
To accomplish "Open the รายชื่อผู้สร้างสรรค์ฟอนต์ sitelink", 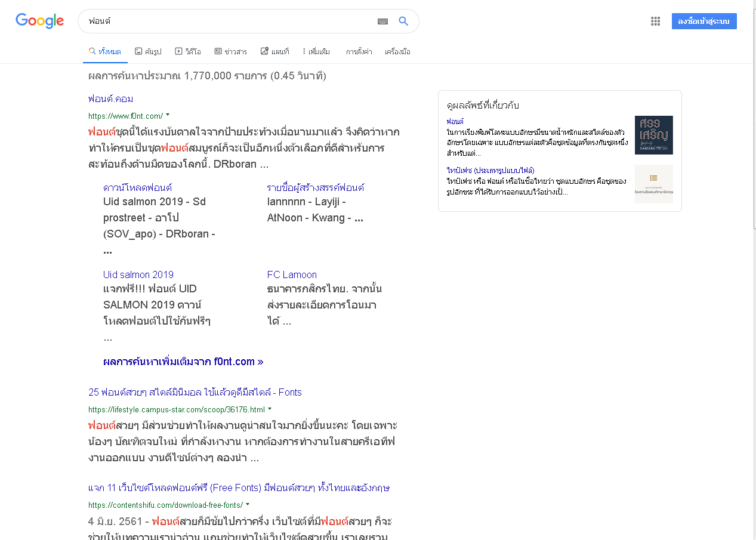I will 316,187.
